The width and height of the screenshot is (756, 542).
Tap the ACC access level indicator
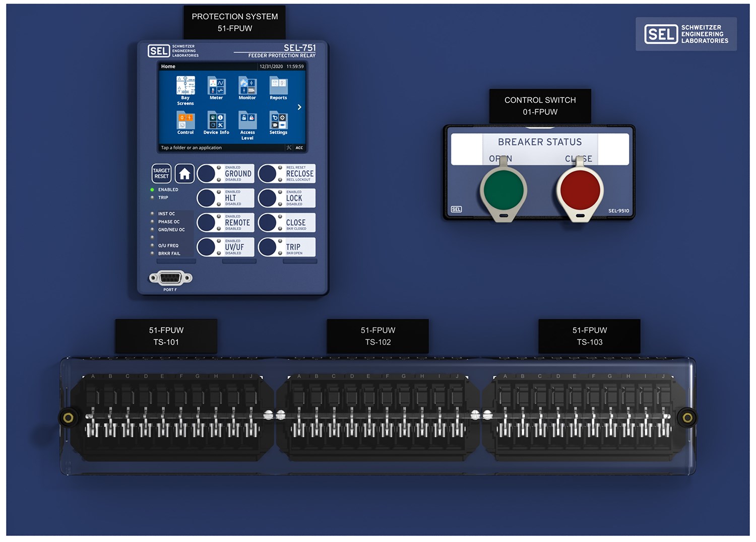299,148
